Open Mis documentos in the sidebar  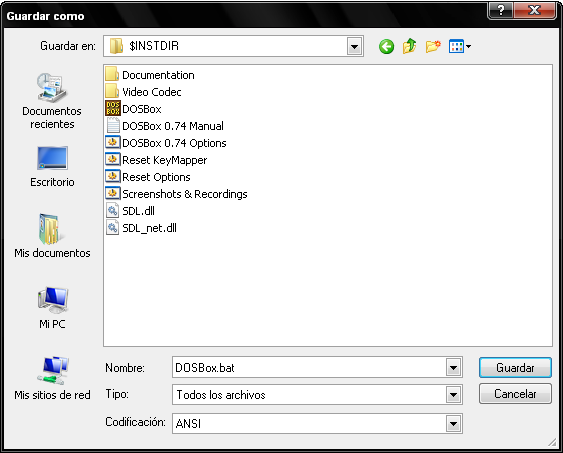tap(52, 236)
